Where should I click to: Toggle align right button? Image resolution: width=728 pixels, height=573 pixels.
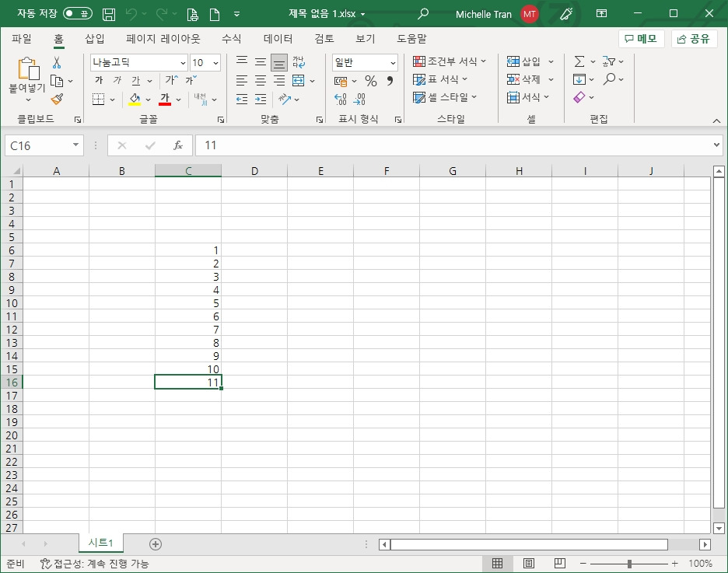(x=279, y=81)
